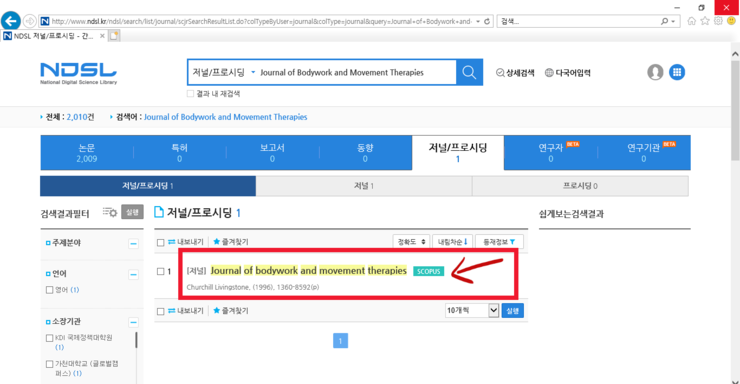Select 저널 1 sub-tab
740x384 pixels.
pyautogui.click(x=364, y=186)
